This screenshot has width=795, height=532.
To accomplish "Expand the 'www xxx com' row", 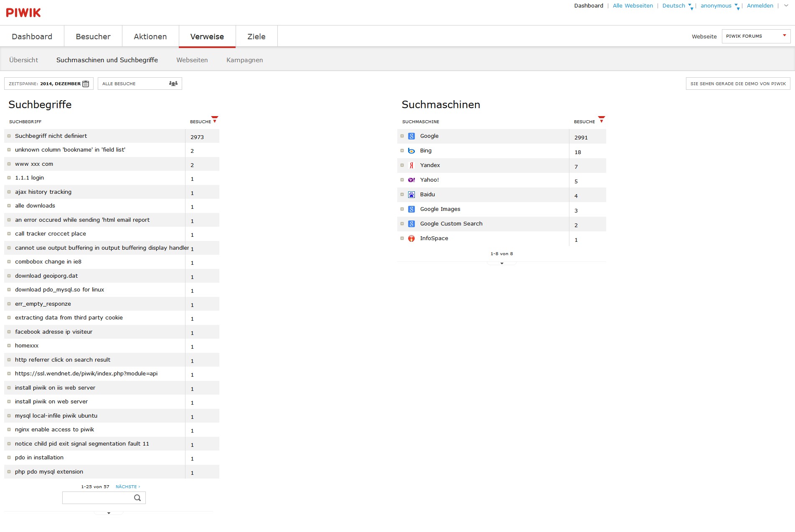I will 9,164.
